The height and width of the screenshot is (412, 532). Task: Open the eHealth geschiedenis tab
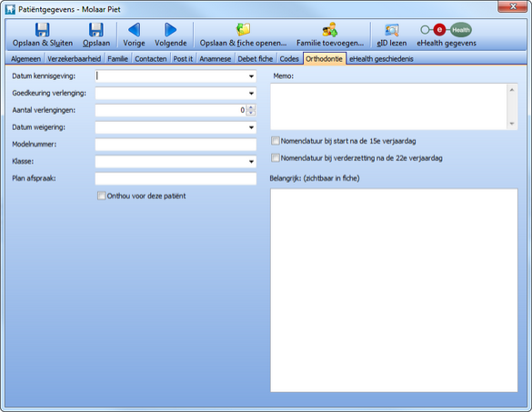click(381, 59)
